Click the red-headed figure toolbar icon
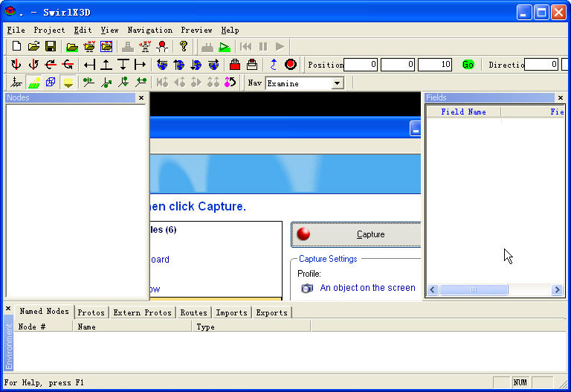The height and width of the screenshot is (392, 571). tap(162, 46)
